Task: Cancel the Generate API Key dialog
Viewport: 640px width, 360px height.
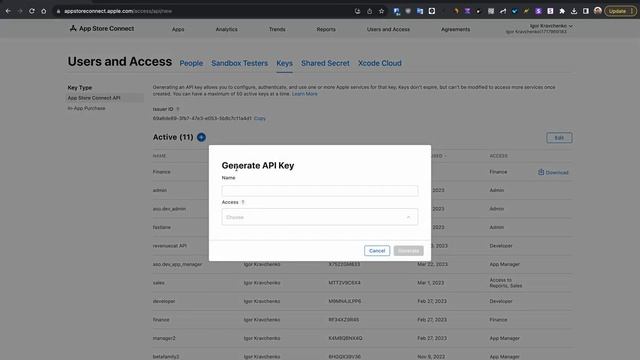Action: [x=377, y=251]
